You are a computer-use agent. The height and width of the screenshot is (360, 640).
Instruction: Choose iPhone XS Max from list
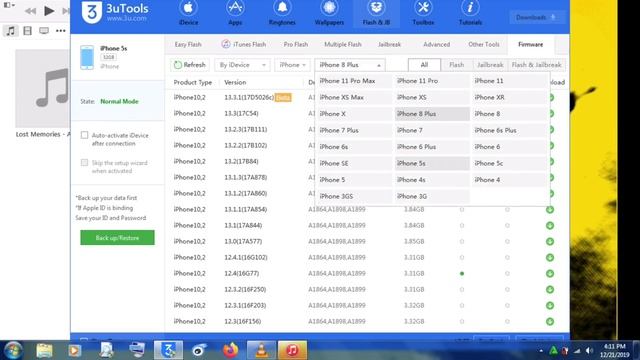[x=354, y=97]
